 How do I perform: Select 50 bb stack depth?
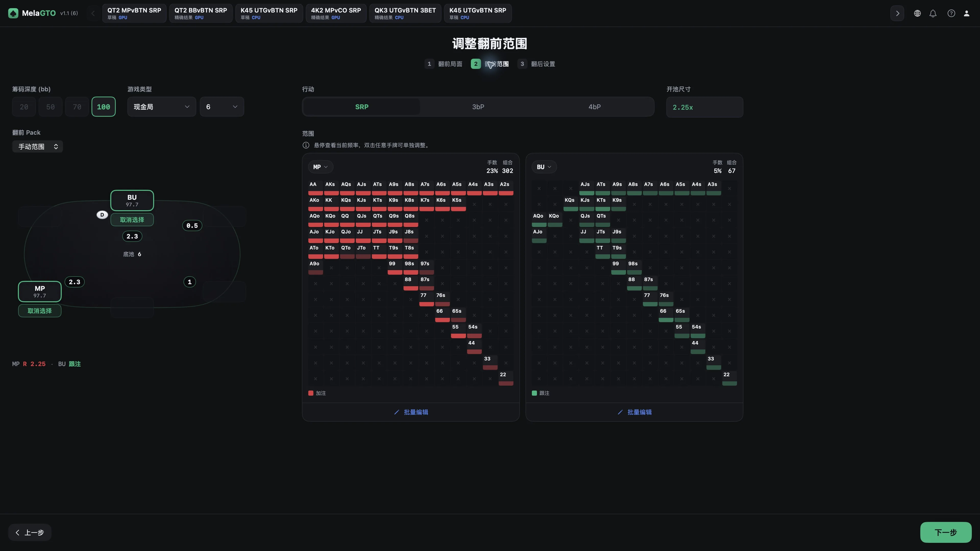point(50,107)
